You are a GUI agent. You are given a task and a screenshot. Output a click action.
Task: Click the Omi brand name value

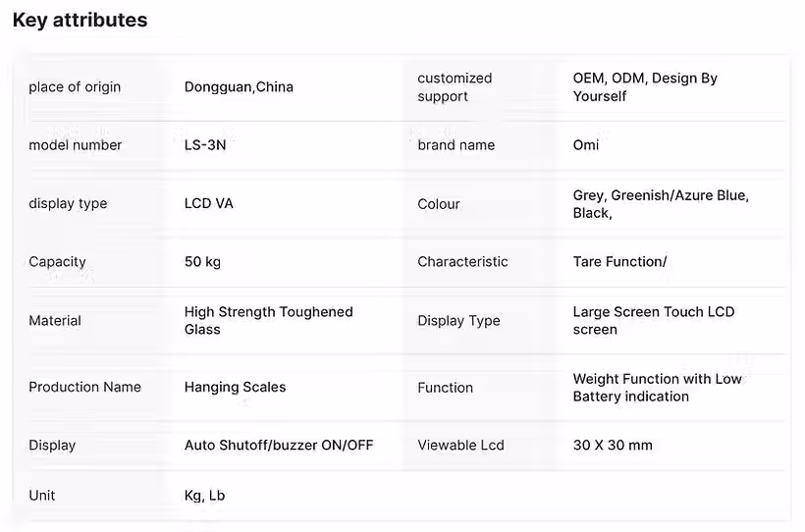click(586, 145)
